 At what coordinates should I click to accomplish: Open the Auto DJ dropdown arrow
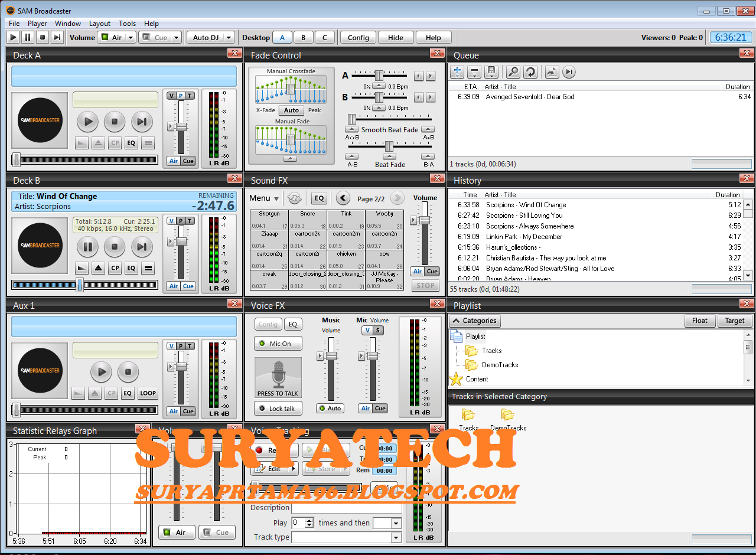pyautogui.click(x=229, y=37)
